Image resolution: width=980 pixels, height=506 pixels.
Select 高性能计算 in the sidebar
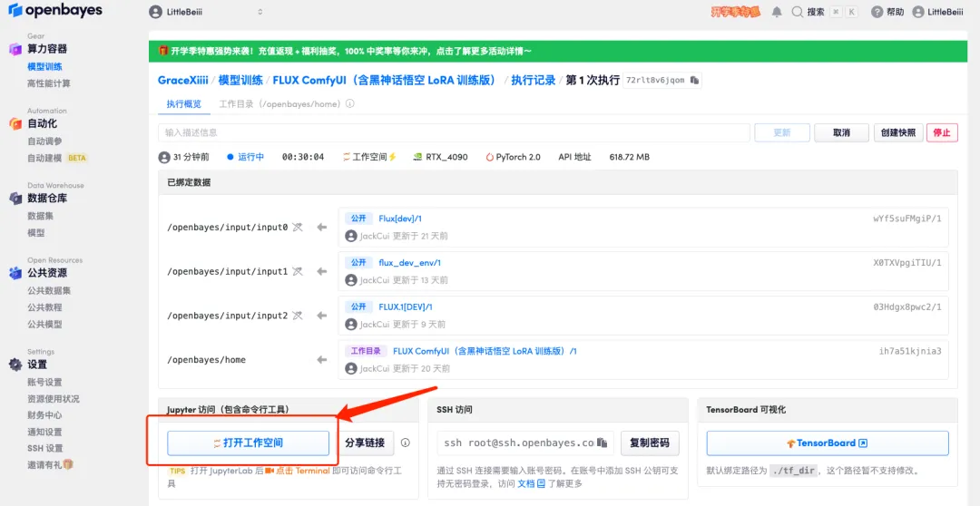pyautogui.click(x=49, y=83)
